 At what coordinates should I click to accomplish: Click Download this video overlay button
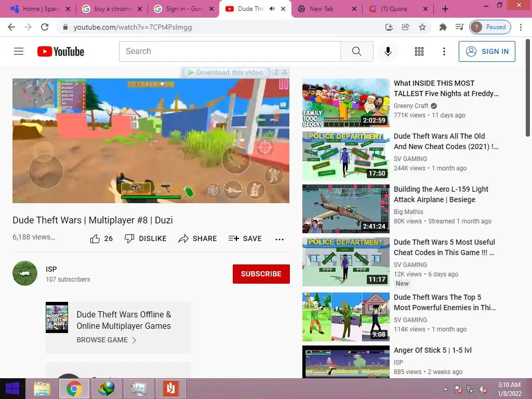[x=226, y=72]
